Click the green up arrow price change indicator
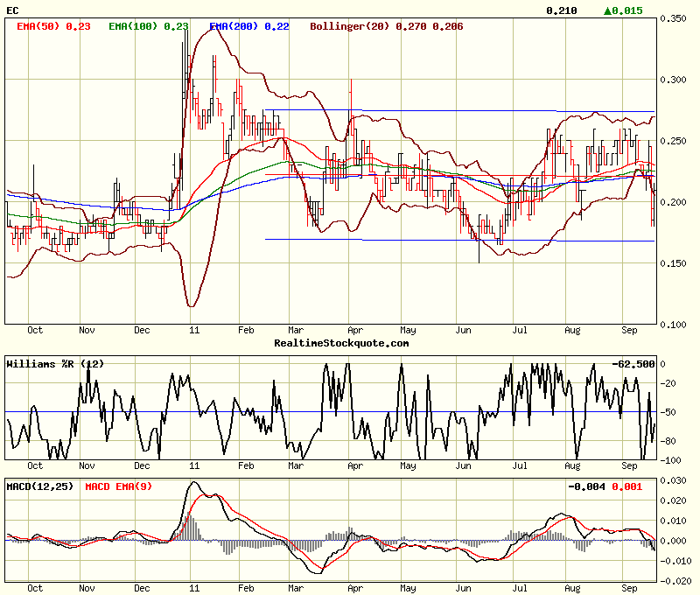Viewport: 700px width, 595px height. pyautogui.click(x=623, y=10)
